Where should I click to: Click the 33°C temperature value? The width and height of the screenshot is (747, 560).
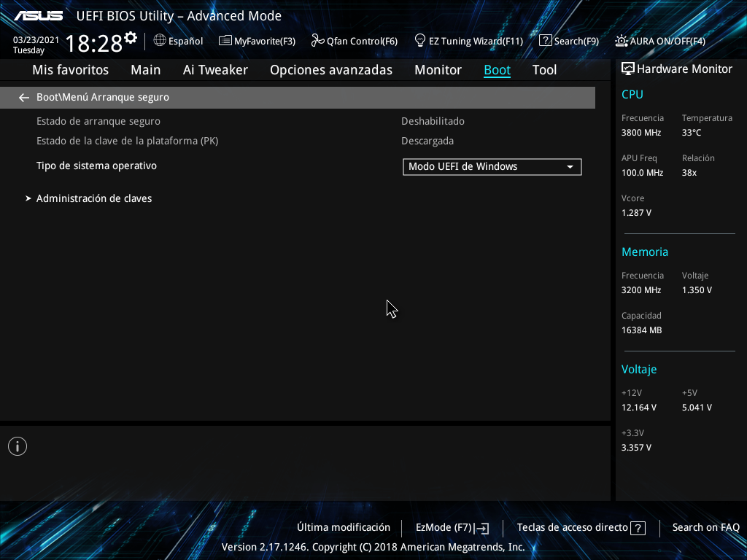692,133
